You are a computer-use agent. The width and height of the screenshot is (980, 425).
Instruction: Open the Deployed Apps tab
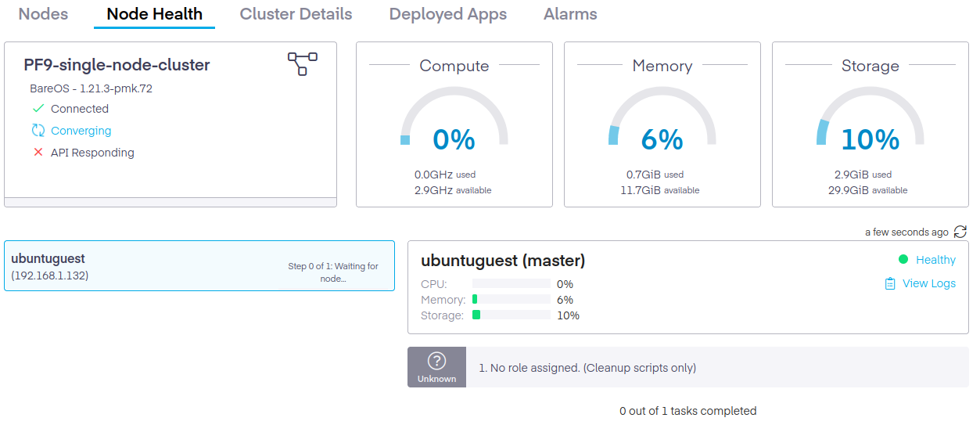447,14
